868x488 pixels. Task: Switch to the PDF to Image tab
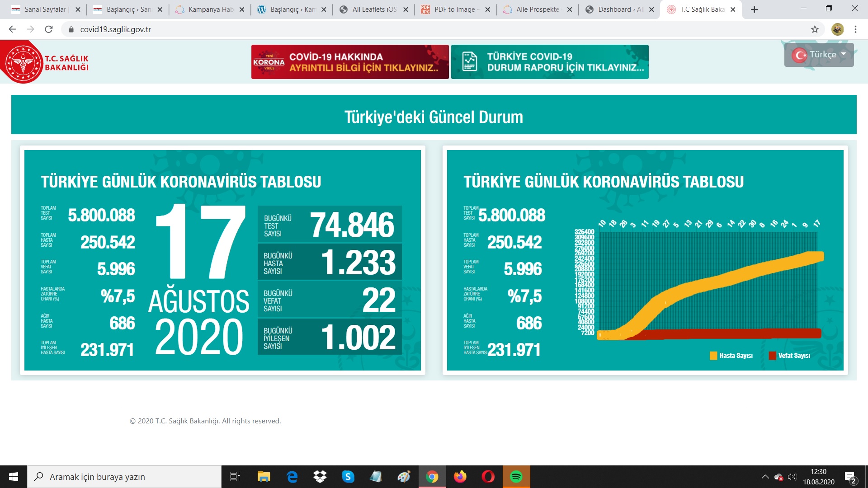pos(454,9)
